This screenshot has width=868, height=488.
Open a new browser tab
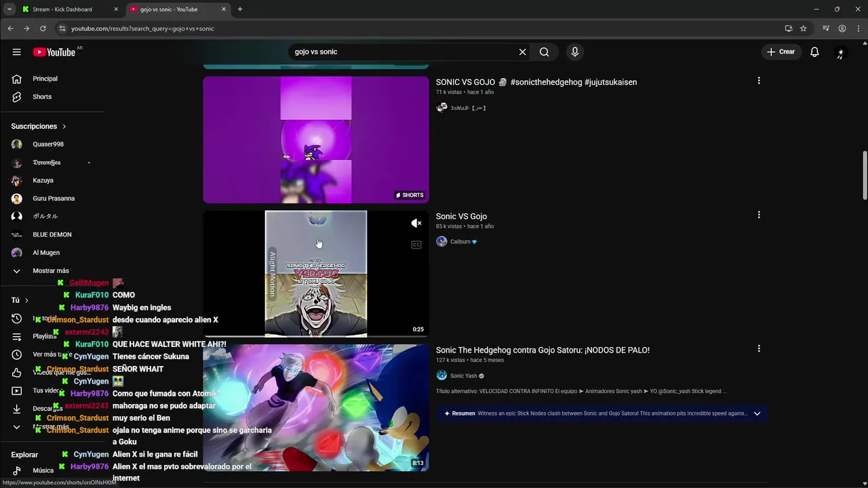click(239, 9)
